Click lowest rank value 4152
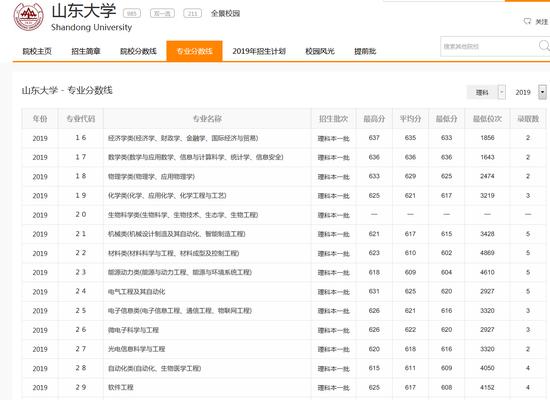The height and width of the screenshot is (400, 550). tap(487, 387)
